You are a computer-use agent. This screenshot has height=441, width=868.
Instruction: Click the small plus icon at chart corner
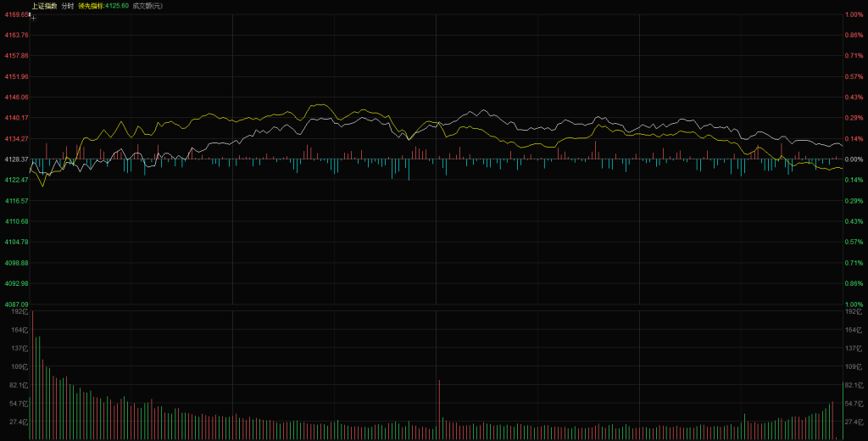pyautogui.click(x=33, y=17)
